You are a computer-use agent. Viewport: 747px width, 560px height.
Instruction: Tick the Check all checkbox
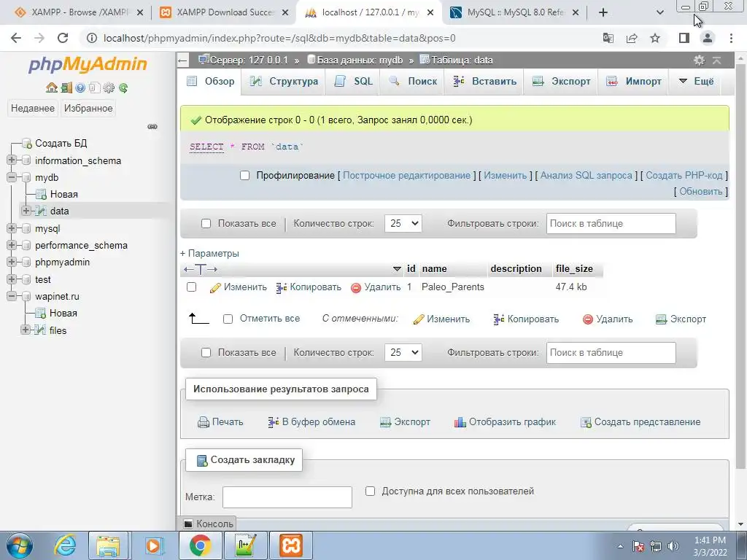click(x=228, y=319)
